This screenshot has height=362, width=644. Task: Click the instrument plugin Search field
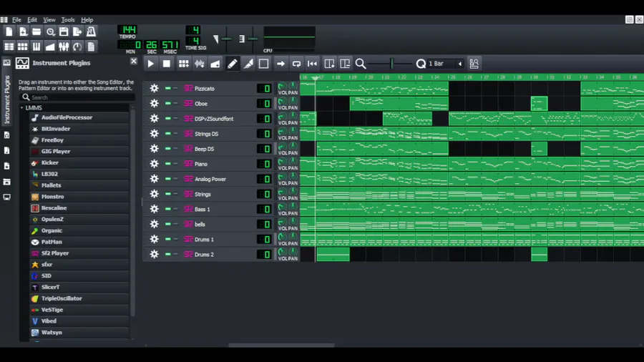pyautogui.click(x=78, y=97)
